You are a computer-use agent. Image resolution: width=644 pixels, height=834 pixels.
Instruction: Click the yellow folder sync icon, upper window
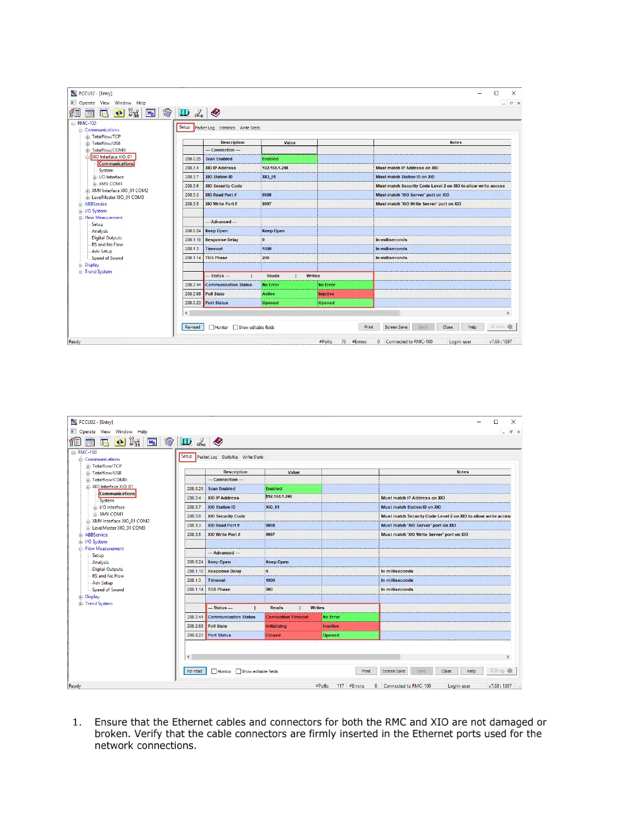tap(119, 113)
